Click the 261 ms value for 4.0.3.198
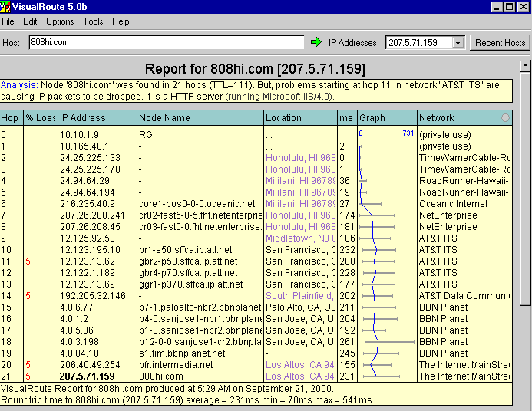The width and height of the screenshot is (532, 411). 347,342
